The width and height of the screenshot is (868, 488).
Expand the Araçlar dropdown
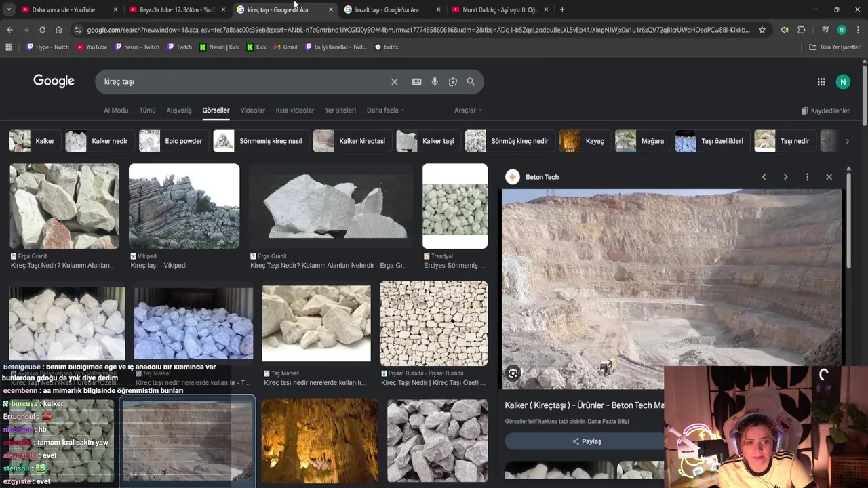[468, 110]
